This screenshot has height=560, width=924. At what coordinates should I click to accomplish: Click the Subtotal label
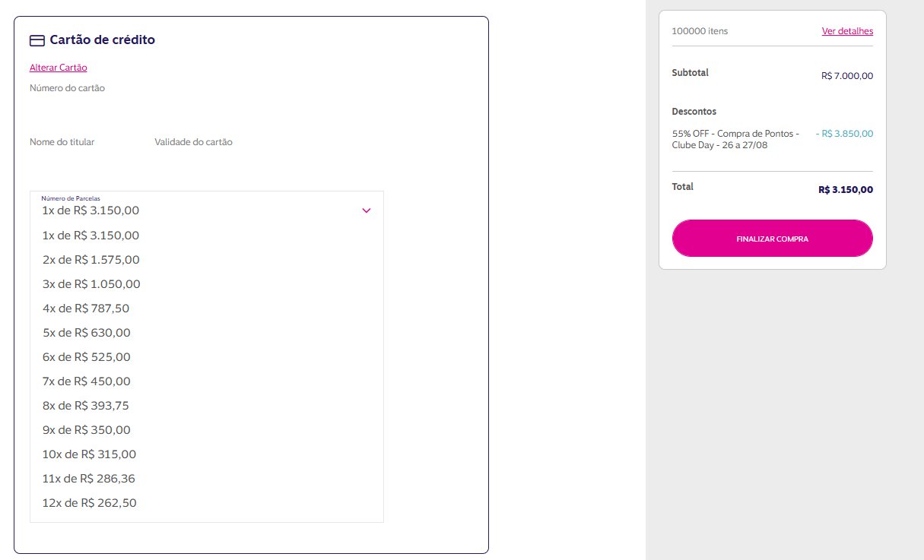pyautogui.click(x=691, y=73)
